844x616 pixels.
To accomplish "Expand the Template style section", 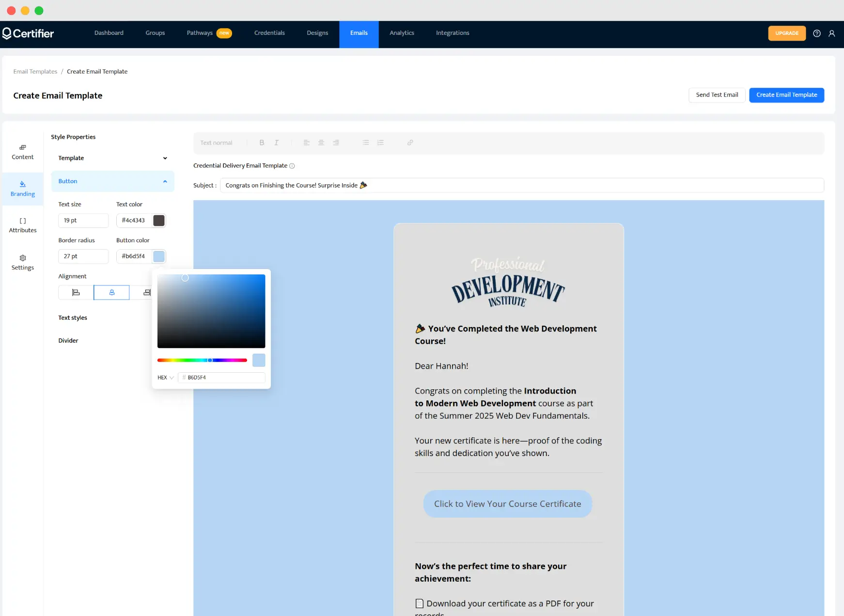I will 112,158.
